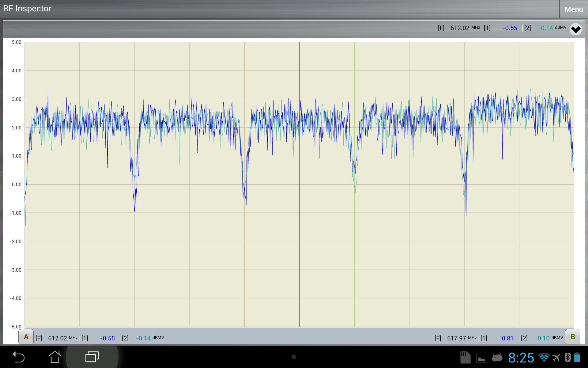
Task: Open the screenshot image notification icon
Action: [x=481, y=357]
